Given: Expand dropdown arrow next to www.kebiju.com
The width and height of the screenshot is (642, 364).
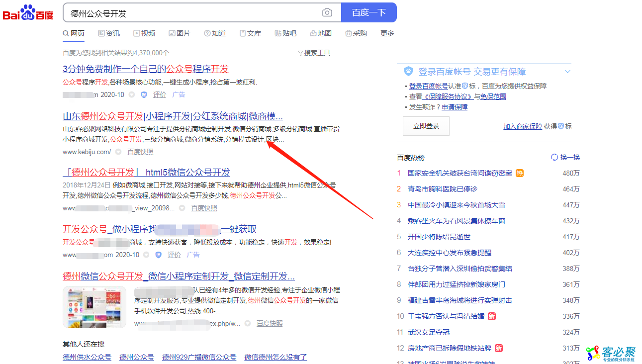Looking at the screenshot, I should (118, 152).
